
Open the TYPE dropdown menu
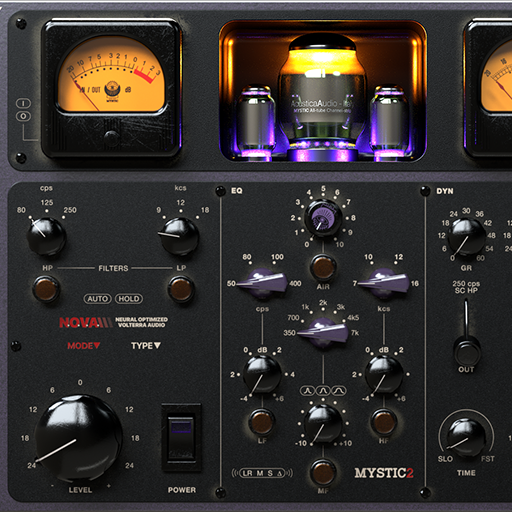pos(146,346)
